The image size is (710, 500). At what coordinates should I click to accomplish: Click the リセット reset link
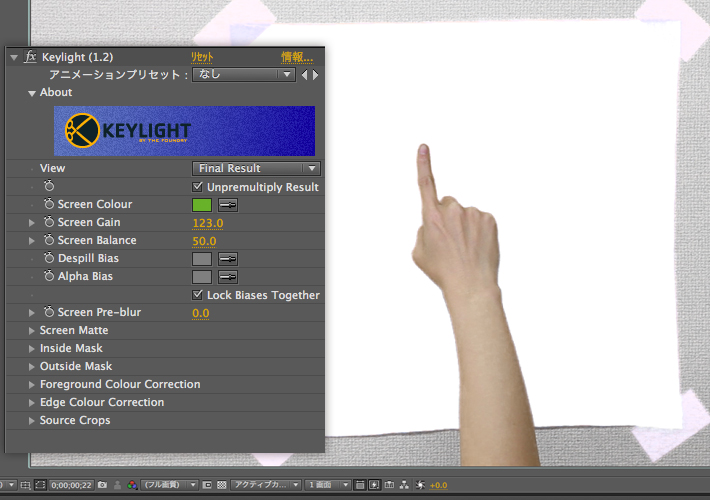(202, 58)
